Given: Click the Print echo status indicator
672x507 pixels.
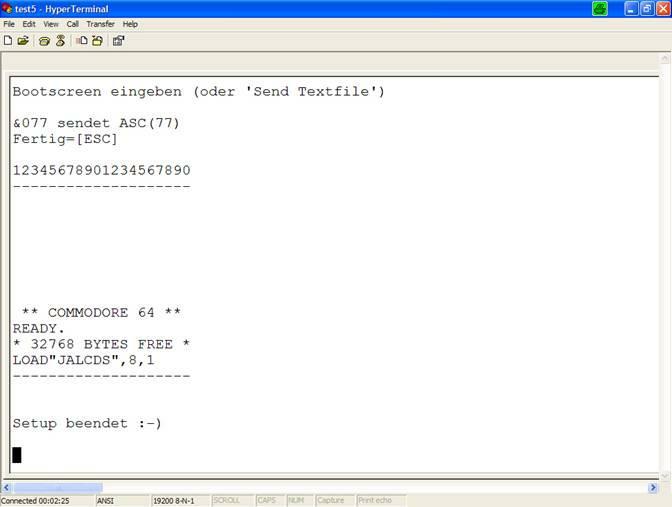Looking at the screenshot, I should pos(381,501).
